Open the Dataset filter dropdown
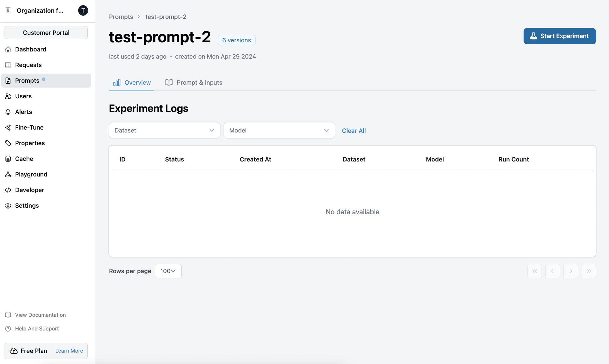The width and height of the screenshot is (609, 364). (x=164, y=130)
